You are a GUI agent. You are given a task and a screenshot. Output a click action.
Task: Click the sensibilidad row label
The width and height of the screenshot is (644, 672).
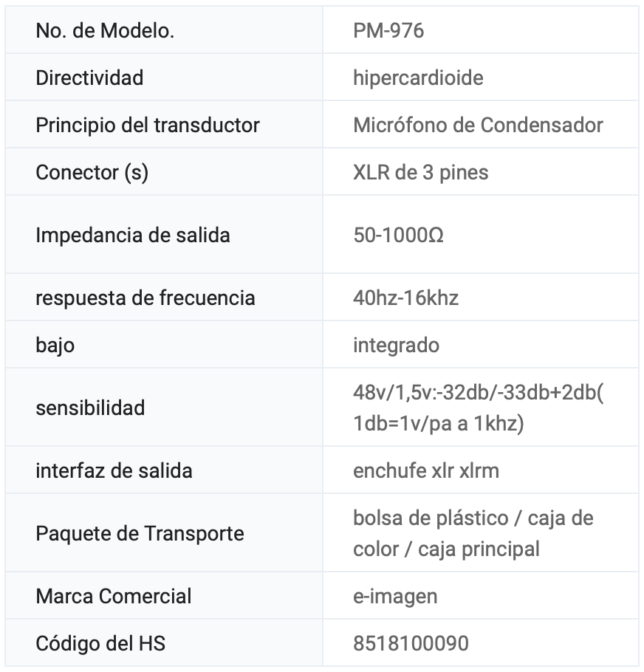pos(90,408)
